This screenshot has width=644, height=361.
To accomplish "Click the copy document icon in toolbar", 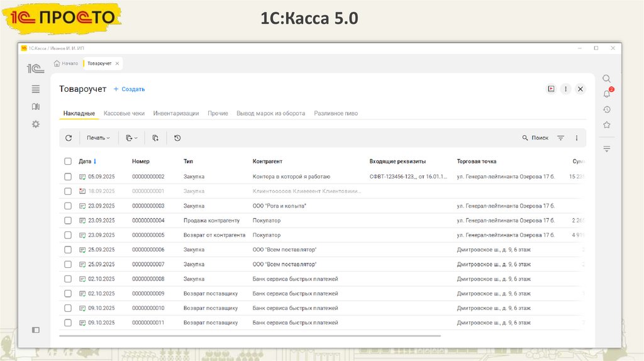I will pos(155,138).
